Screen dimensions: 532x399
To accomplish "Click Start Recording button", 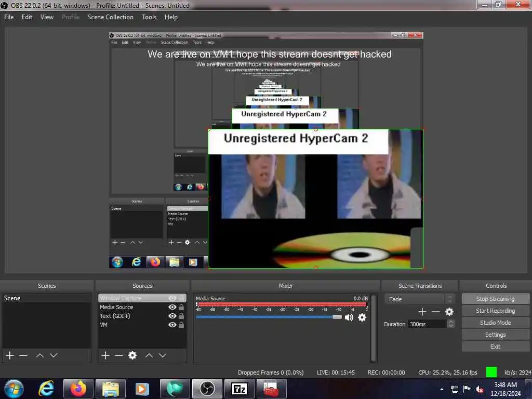I will 495,311.
